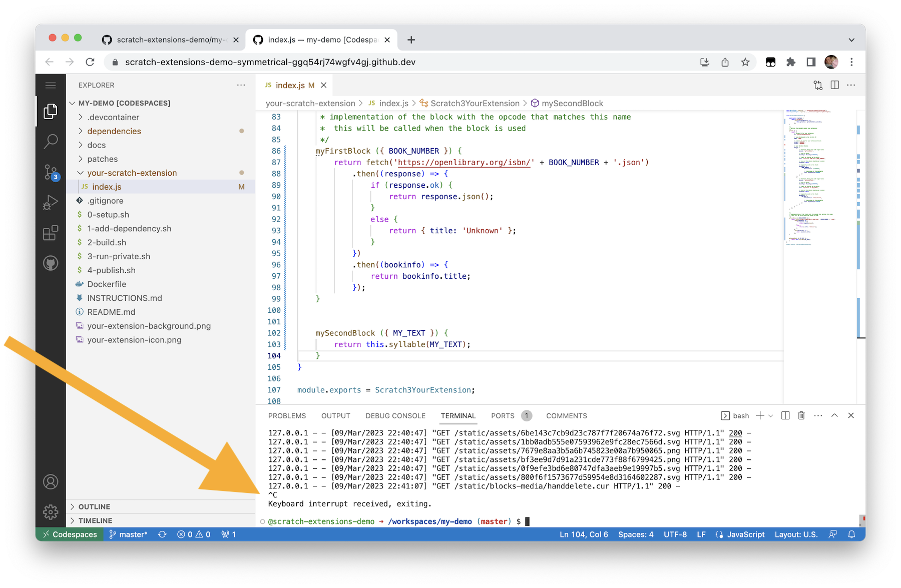901x588 pixels.
Task: Open the Run and Debug view
Action: coord(50,202)
